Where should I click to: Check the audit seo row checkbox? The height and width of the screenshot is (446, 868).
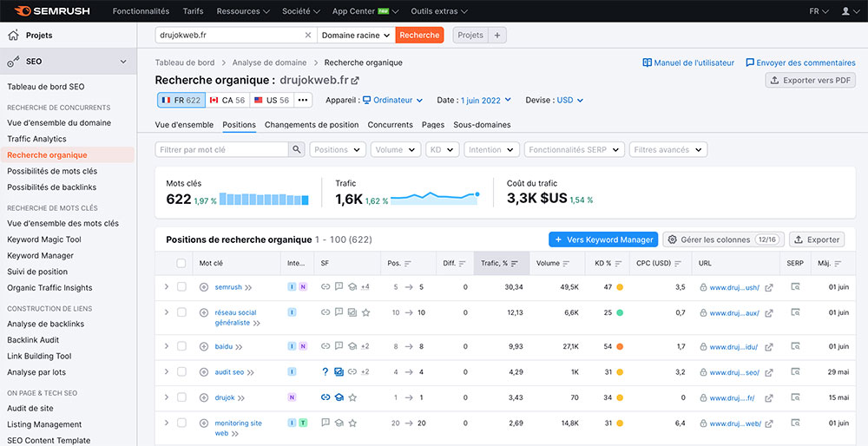click(x=181, y=372)
